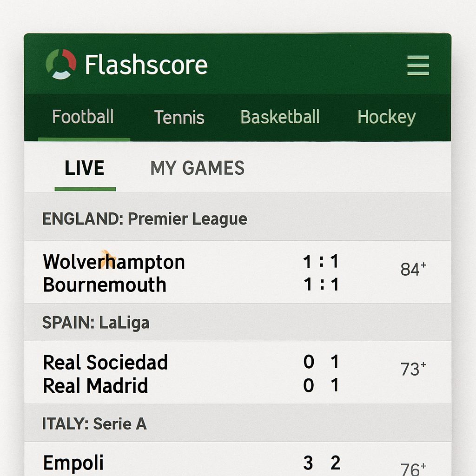The width and height of the screenshot is (476, 476).
Task: Switch to MY GAMES favorites view
Action: coord(197,168)
